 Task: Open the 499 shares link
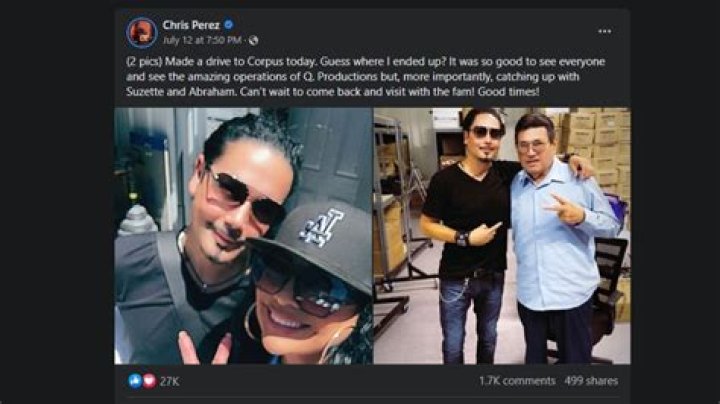point(591,381)
